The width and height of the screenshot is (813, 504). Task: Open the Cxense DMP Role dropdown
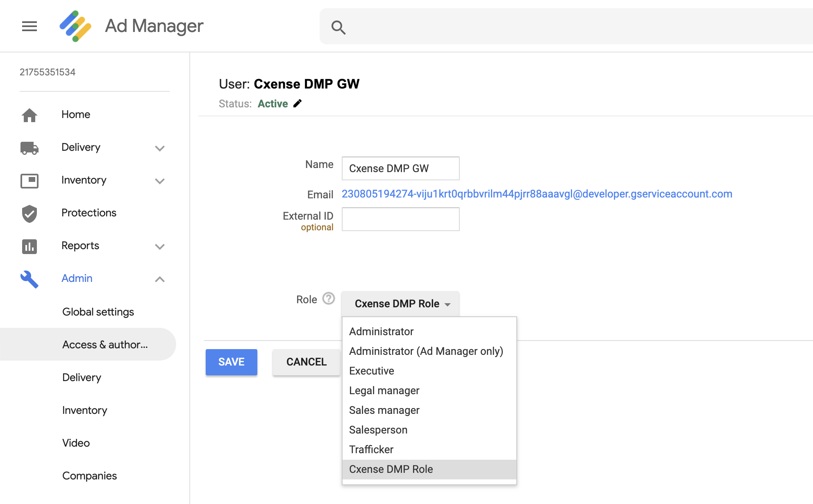coord(401,304)
